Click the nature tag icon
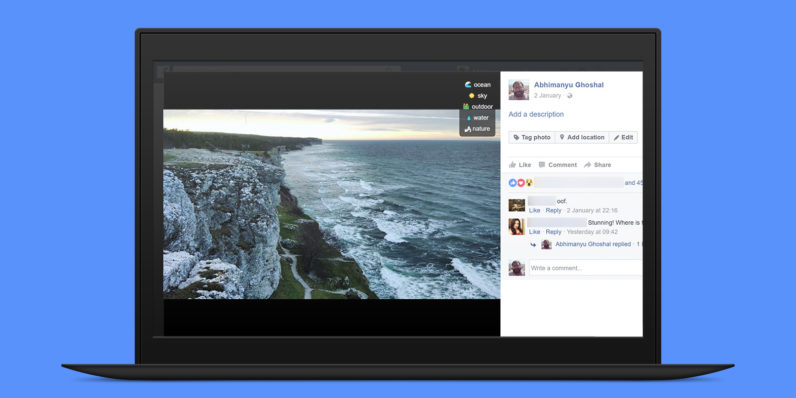 tap(468, 129)
